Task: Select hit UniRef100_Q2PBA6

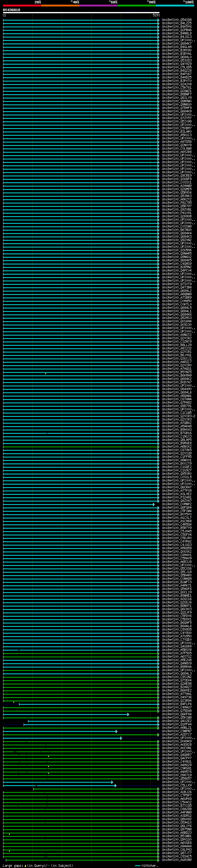Action: click(177, 30)
